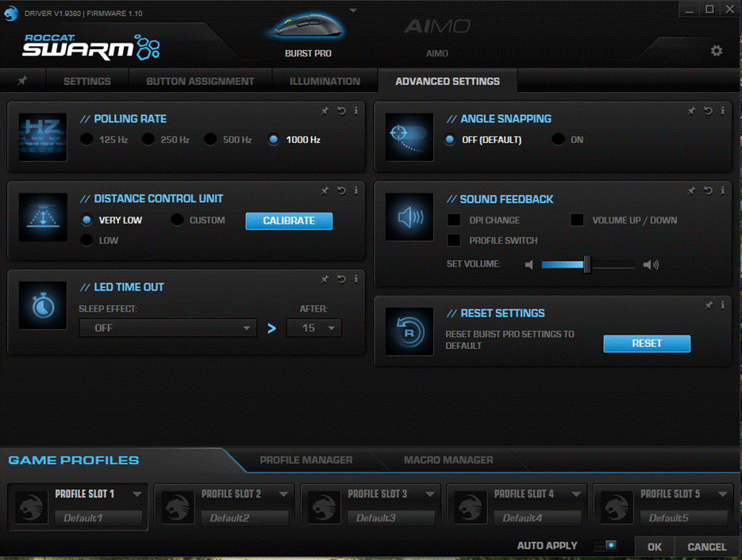742x560 pixels.
Task: Pin the Angle Snapping panel
Action: coord(691,111)
